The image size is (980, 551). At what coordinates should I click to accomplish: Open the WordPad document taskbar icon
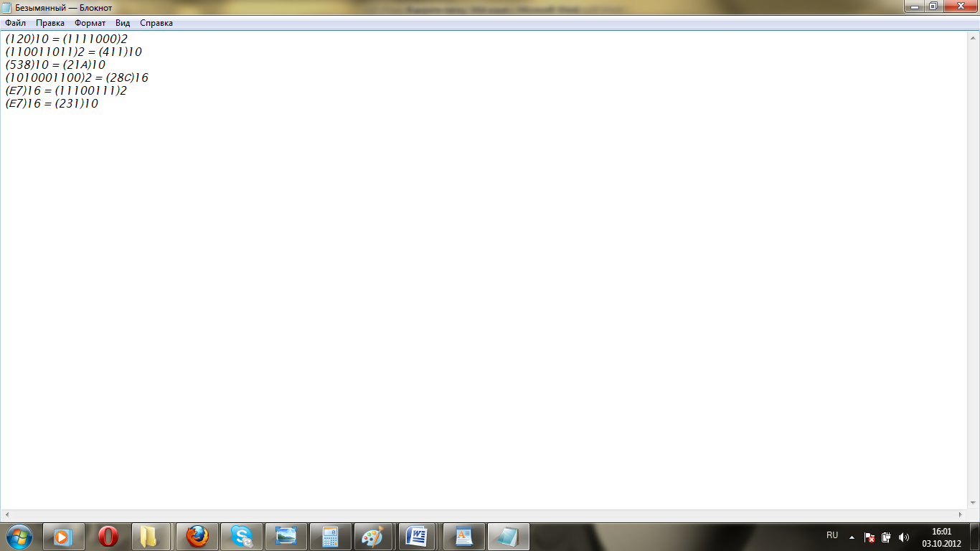464,537
